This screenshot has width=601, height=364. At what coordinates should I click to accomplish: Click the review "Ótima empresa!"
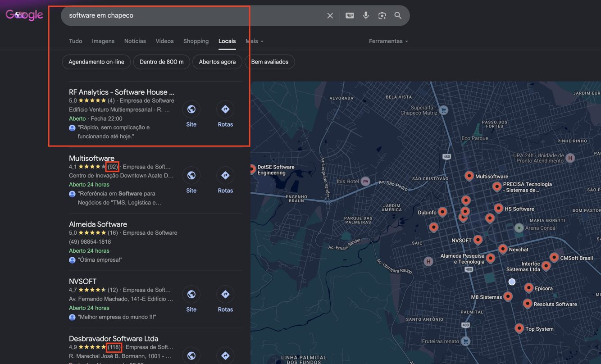coord(100,259)
